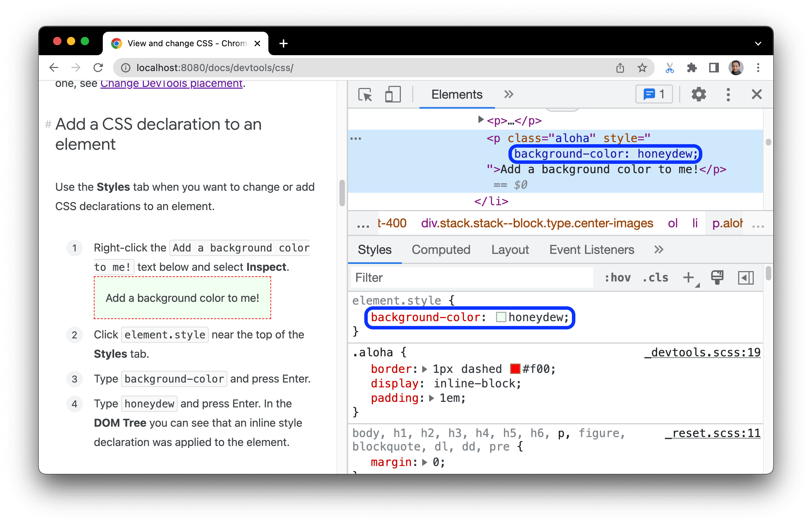The width and height of the screenshot is (812, 525).
Task: Click the element inspect cursor icon
Action: pos(365,95)
